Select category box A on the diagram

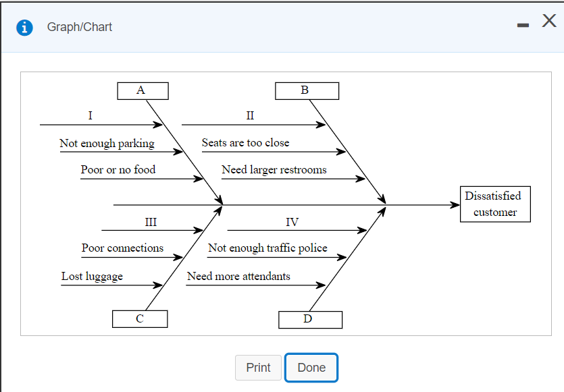[142, 90]
